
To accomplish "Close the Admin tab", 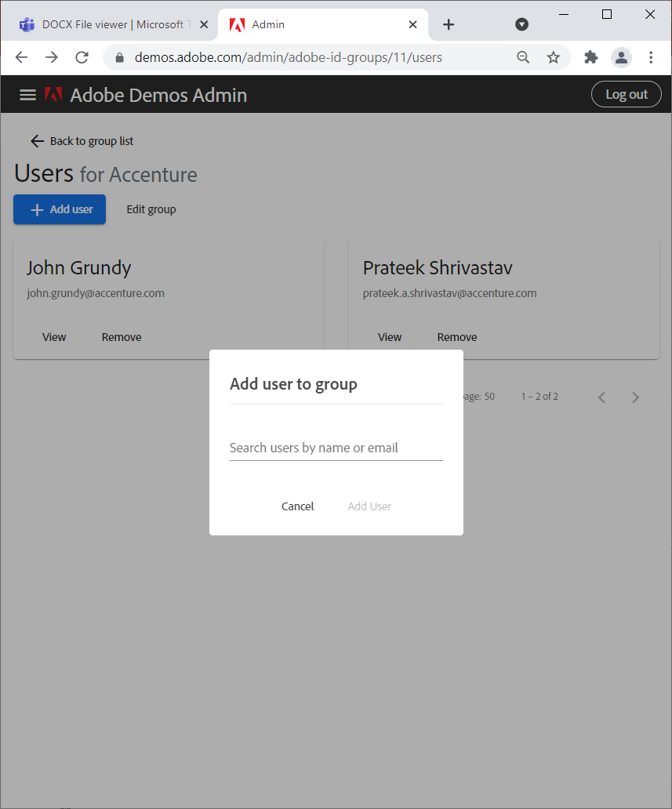I will pos(413,24).
